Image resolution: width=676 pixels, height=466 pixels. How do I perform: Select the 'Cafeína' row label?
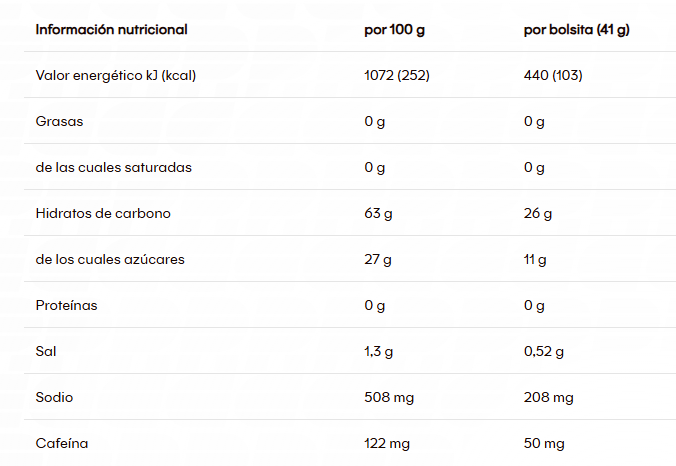pos(60,443)
